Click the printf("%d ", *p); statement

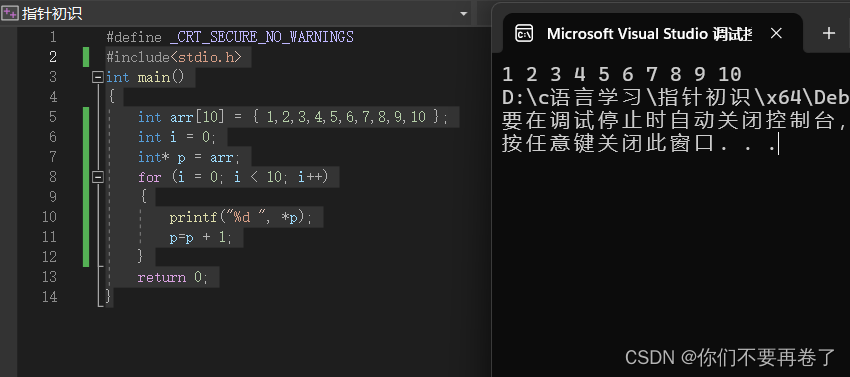click(x=241, y=218)
